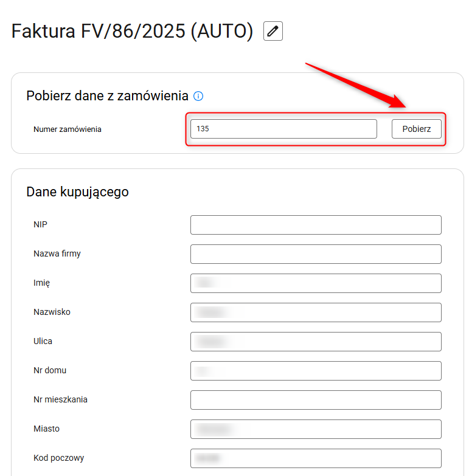Click the Ulica input box
The image size is (469, 476).
coord(315,342)
